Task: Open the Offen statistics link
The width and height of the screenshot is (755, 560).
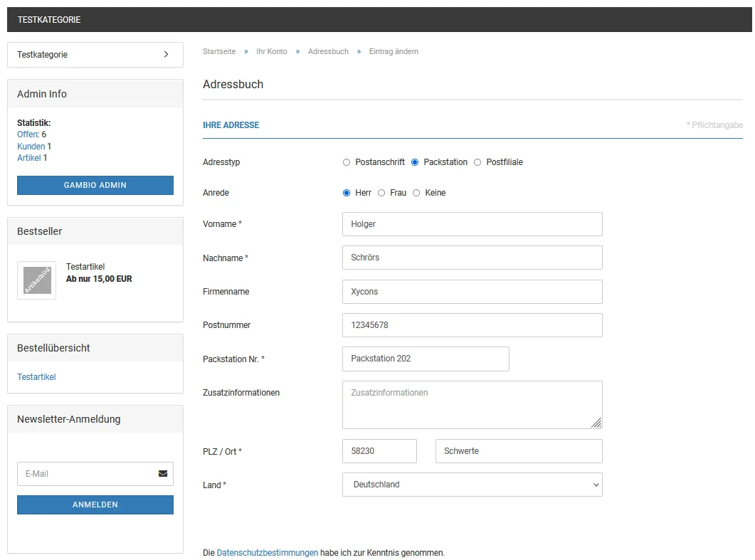Action: tap(28, 134)
